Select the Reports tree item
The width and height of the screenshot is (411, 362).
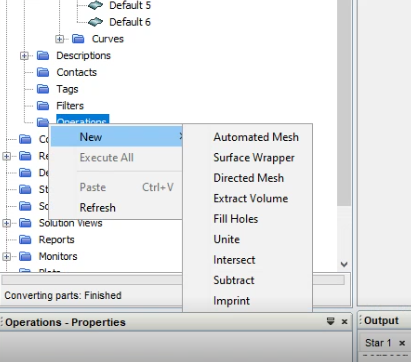pos(56,239)
